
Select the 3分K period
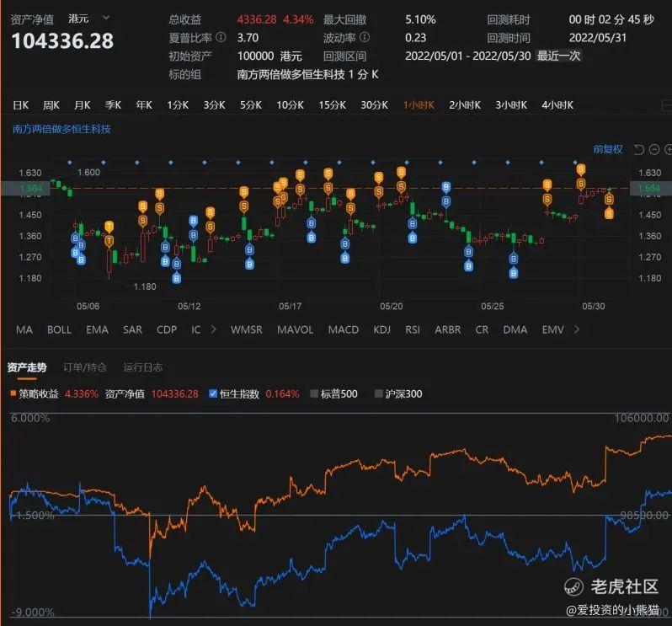pos(214,105)
